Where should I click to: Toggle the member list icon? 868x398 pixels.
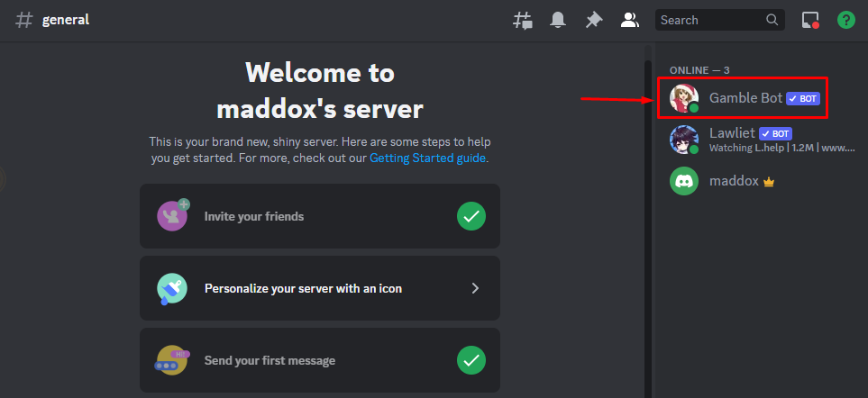[630, 20]
